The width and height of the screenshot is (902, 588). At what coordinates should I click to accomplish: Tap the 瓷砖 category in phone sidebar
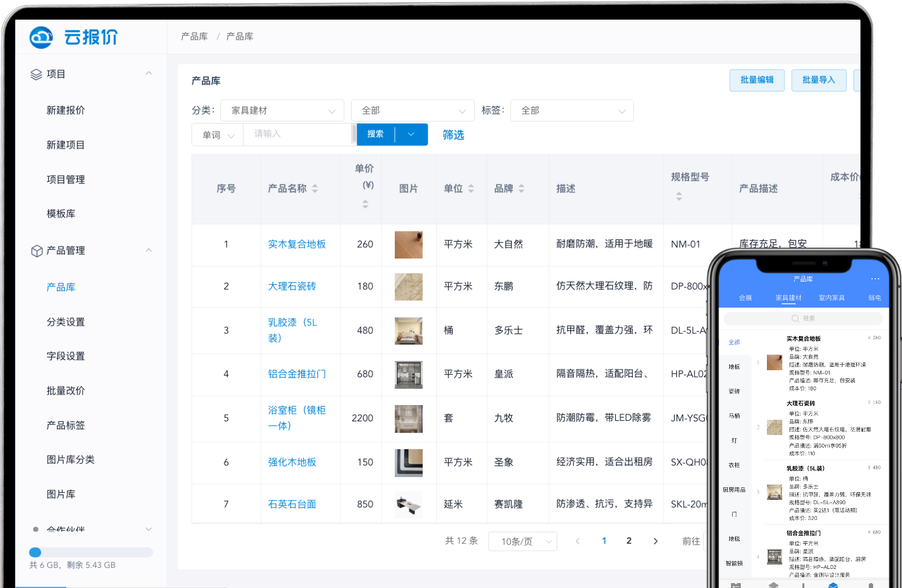coord(734,391)
